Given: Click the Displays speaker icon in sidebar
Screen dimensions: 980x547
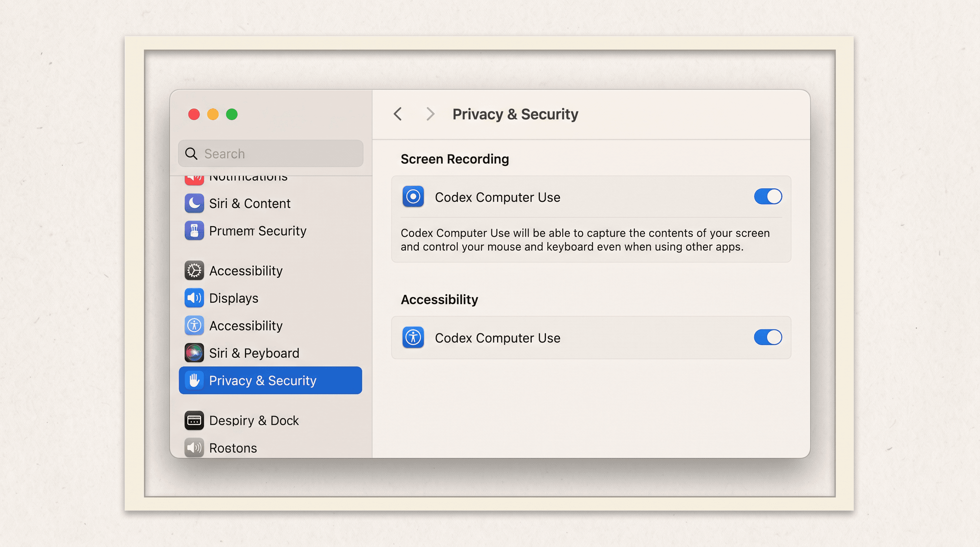Looking at the screenshot, I should (194, 298).
